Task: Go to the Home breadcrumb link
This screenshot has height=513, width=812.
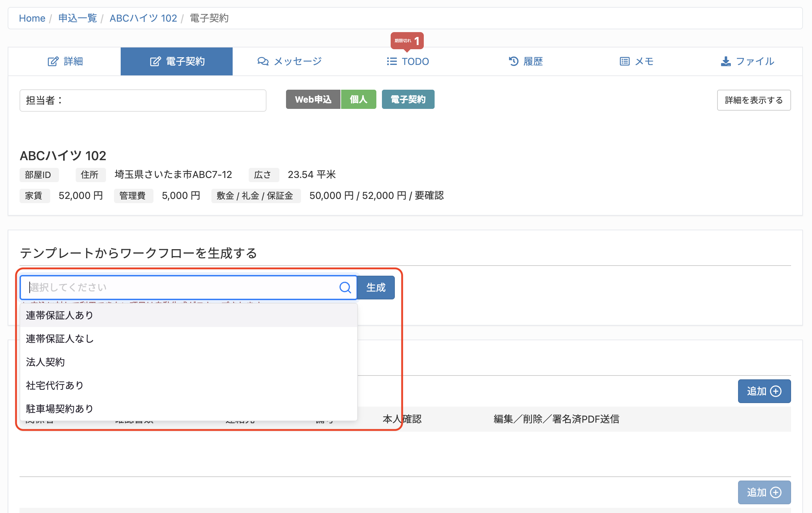Action: click(x=32, y=18)
